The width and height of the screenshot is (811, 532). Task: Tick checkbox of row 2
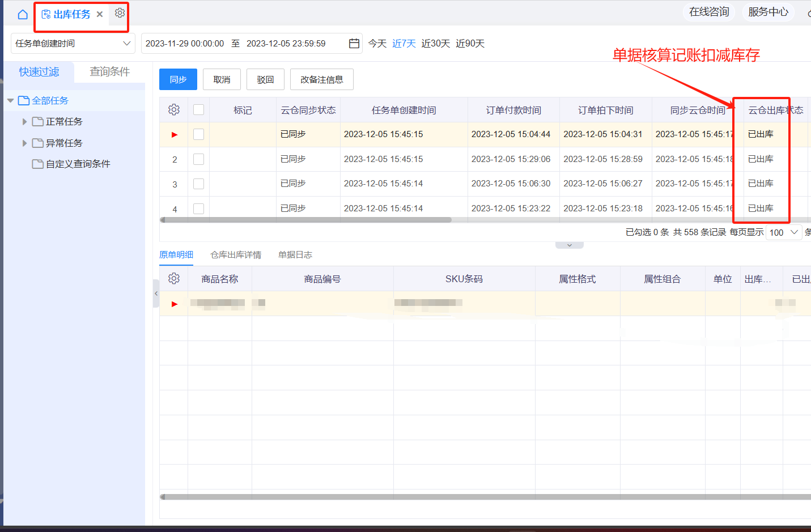tap(198, 159)
